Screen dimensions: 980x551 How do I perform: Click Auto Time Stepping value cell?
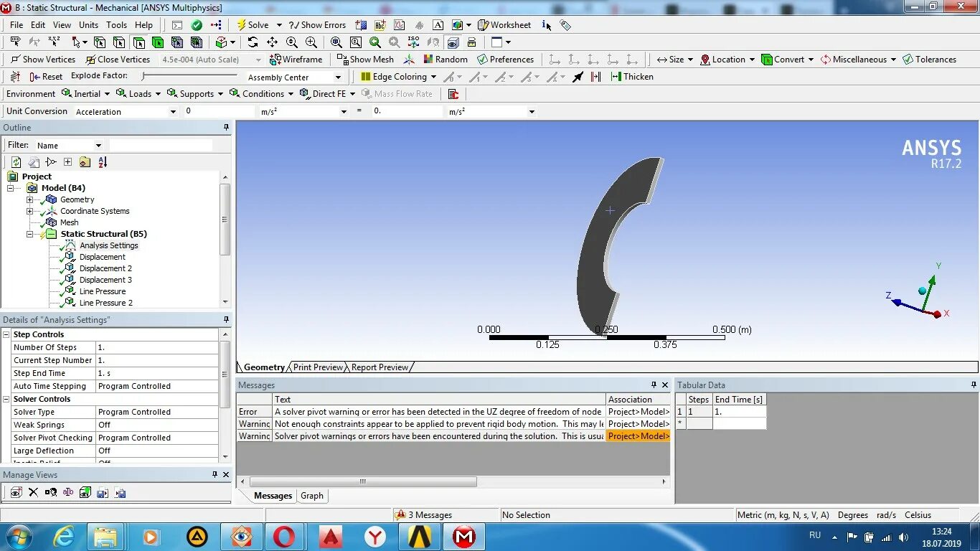[x=157, y=386]
